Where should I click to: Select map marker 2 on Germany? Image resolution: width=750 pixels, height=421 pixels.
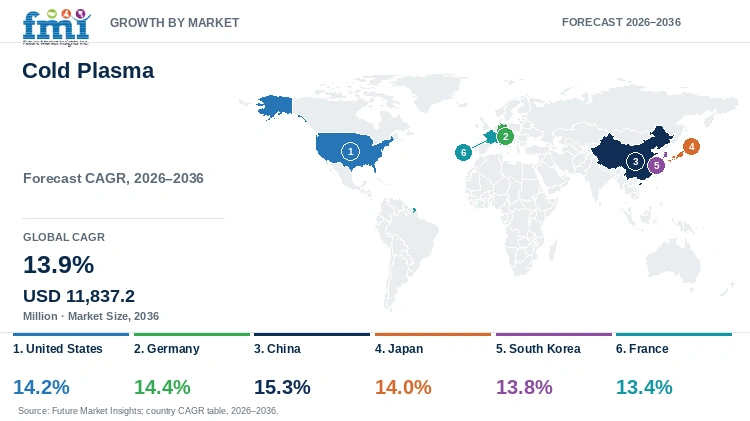click(x=505, y=137)
